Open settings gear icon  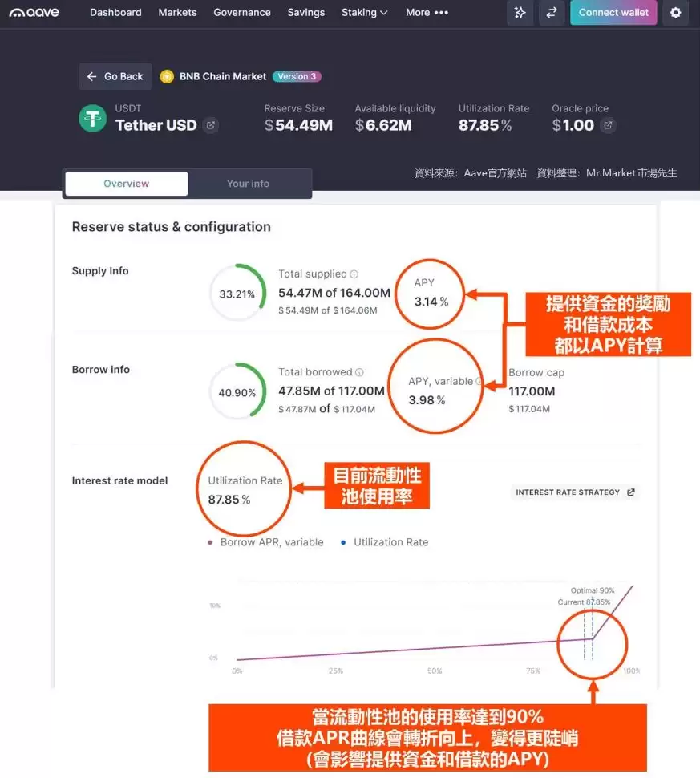(x=675, y=12)
